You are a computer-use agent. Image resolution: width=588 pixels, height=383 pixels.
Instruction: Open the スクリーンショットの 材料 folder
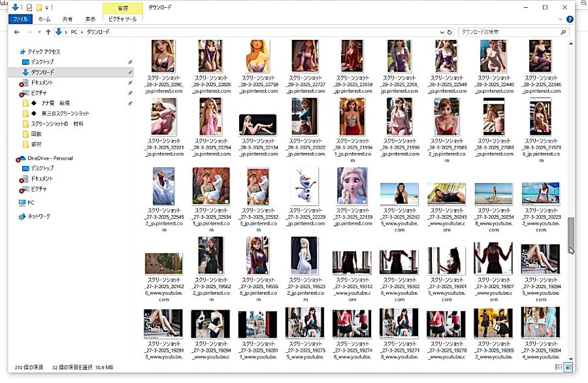[53, 124]
